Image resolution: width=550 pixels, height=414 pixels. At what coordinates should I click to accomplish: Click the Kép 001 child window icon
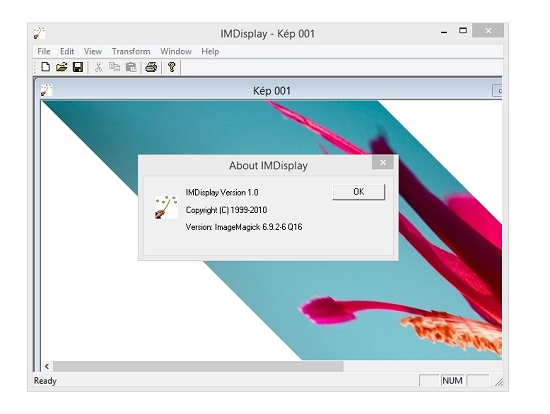(x=46, y=91)
